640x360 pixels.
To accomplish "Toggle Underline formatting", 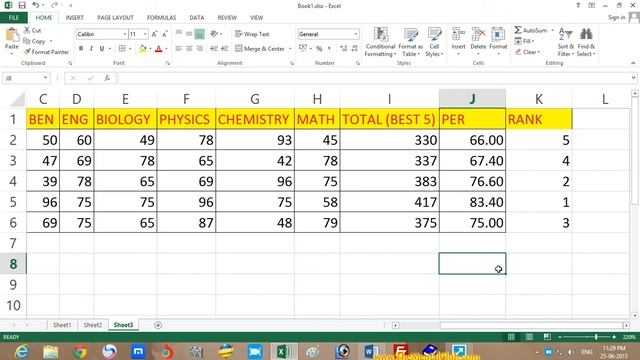I will click(102, 49).
